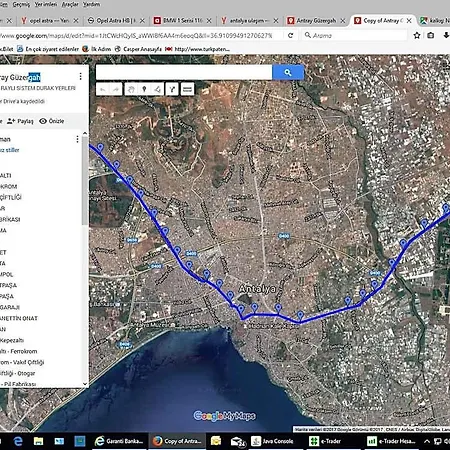Image resolution: width=450 pixels, height=450 pixels.
Task: Bookmark page with the star icon
Action: tap(417, 35)
